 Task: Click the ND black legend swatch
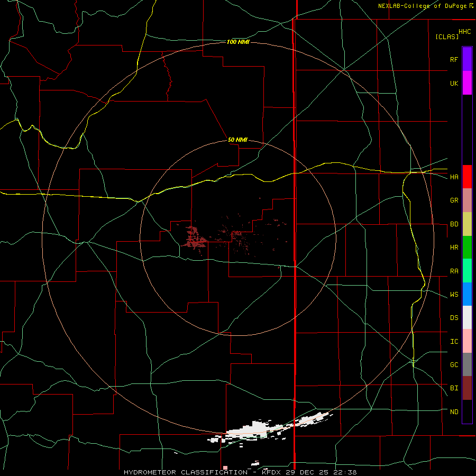467,411
